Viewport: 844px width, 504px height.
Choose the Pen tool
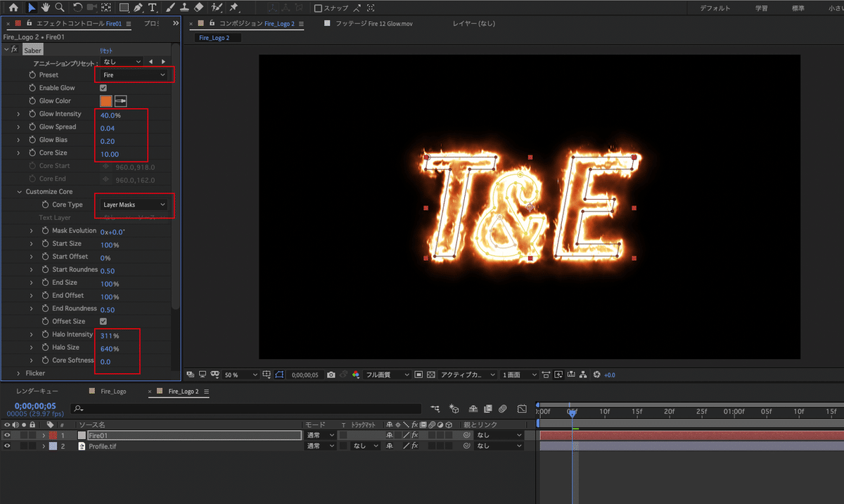(x=138, y=8)
